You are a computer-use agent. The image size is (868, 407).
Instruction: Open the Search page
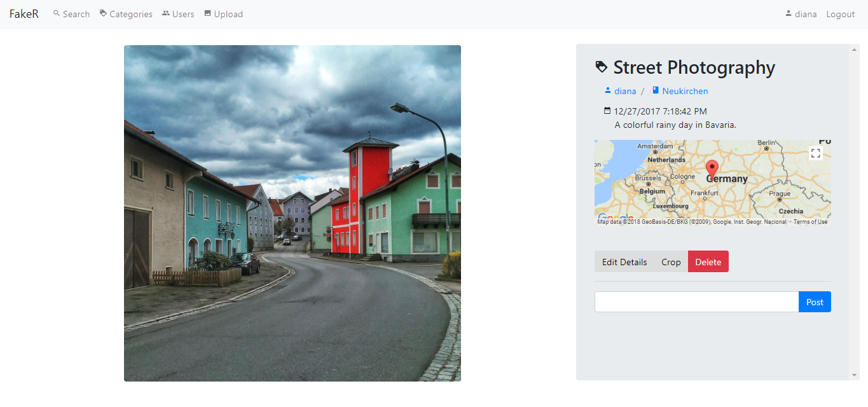(x=71, y=14)
